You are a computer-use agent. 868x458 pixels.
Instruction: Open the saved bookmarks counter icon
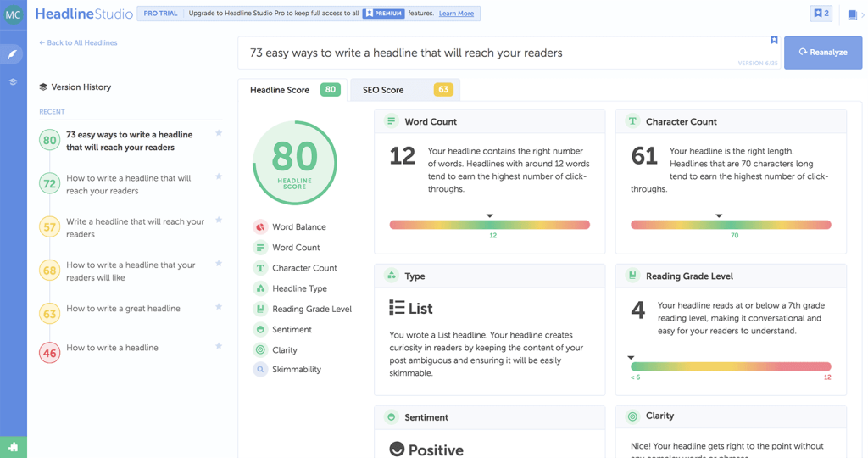[821, 14]
